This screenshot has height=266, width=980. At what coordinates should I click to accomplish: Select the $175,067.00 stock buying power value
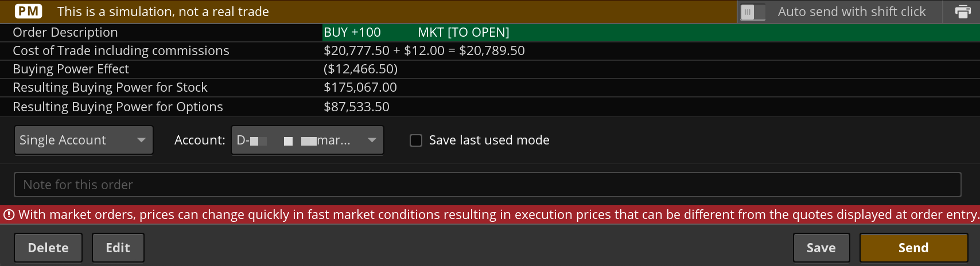360,88
